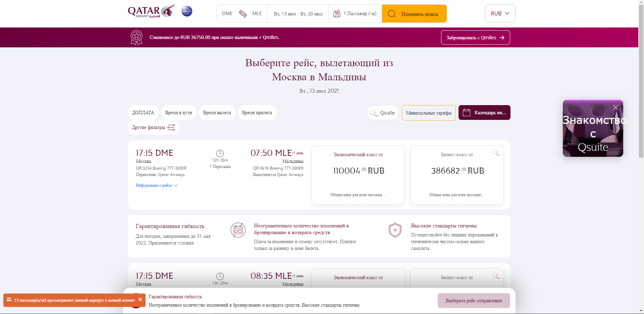Viewport: 644px width, 314px height.
Task: Open the Время в пути filter
Action: coord(178,113)
